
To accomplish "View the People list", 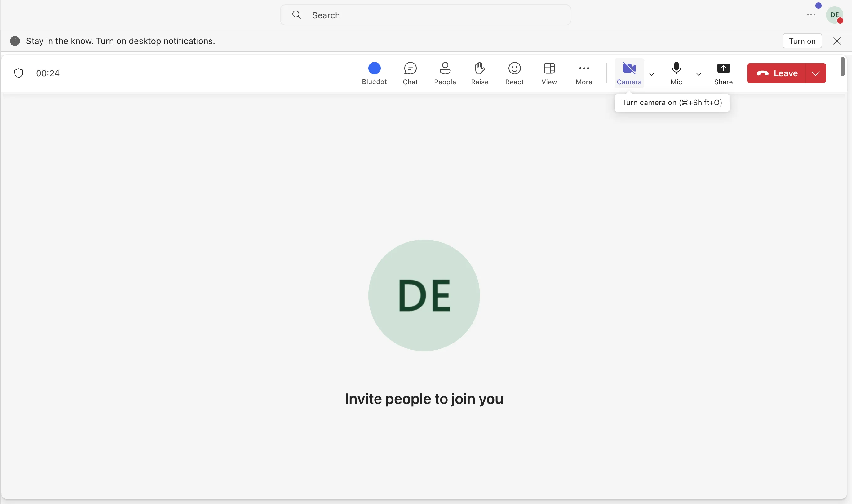I will 445,72.
